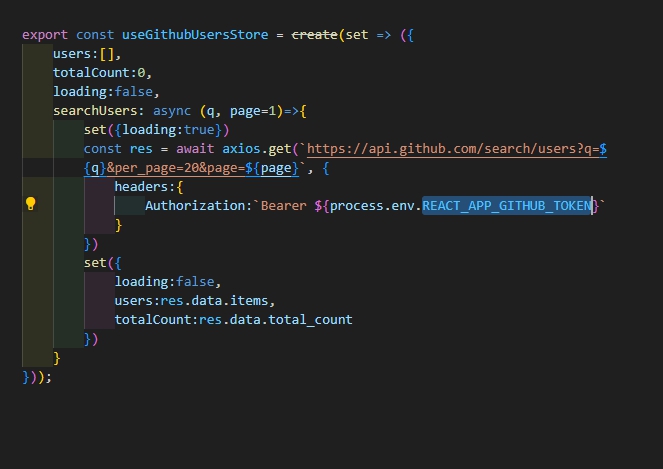This screenshot has height=469, width=663.
Task: Select the async keyword
Action: (x=172, y=111)
